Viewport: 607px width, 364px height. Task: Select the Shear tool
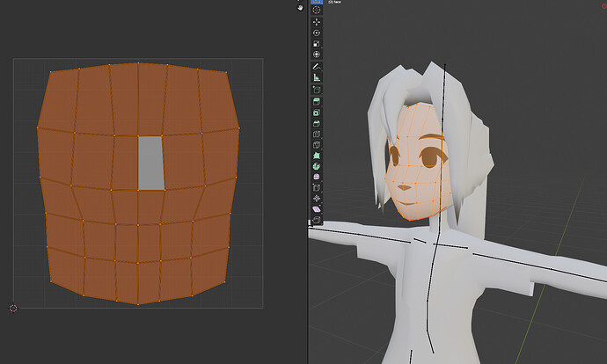click(x=317, y=209)
